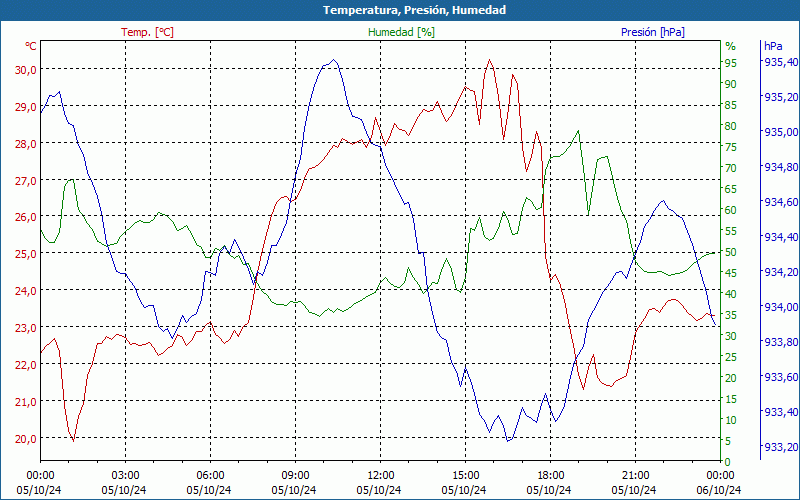
Task: Click the '50' humidity axis value
Action: click(x=731, y=252)
